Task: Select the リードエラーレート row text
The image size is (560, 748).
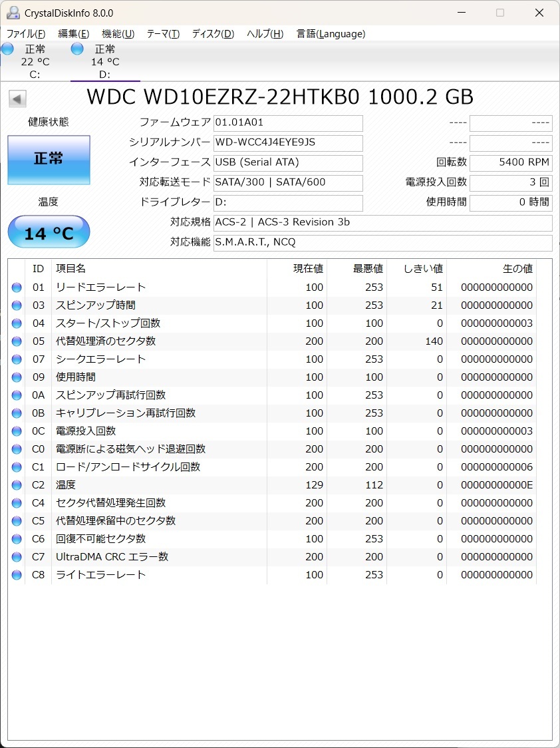Action: 100,287
